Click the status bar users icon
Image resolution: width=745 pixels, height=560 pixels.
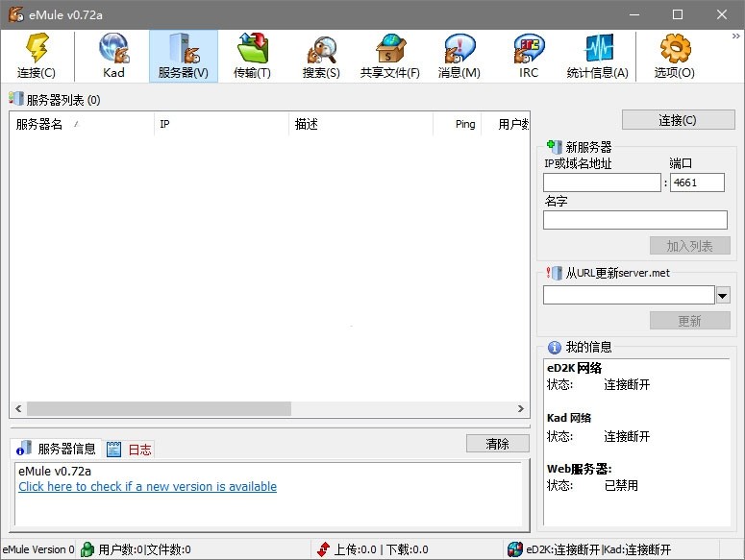point(87,549)
